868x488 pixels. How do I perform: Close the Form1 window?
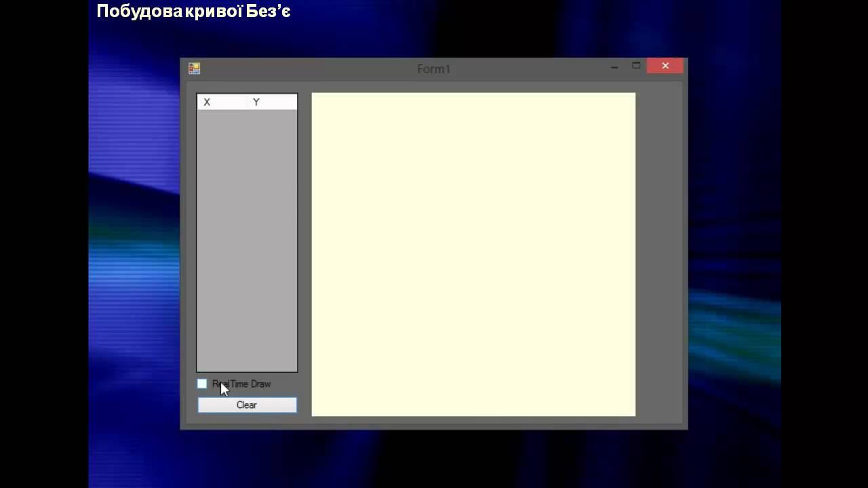[665, 66]
